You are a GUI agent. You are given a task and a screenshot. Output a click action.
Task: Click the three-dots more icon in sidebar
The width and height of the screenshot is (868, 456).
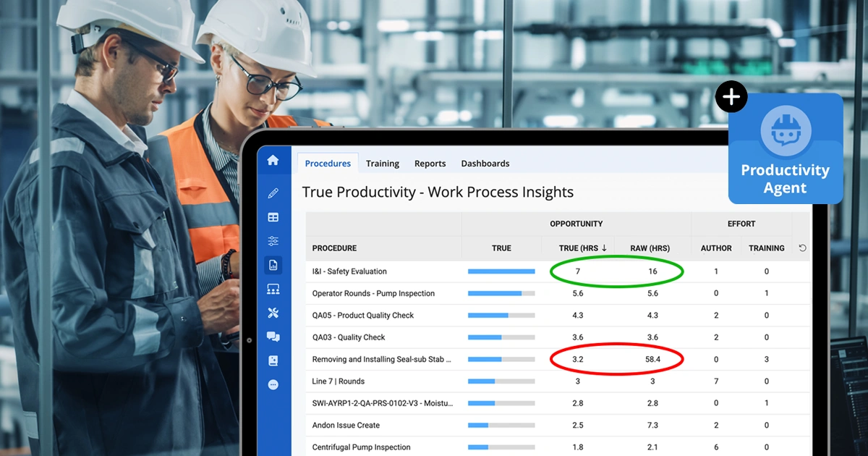273,385
